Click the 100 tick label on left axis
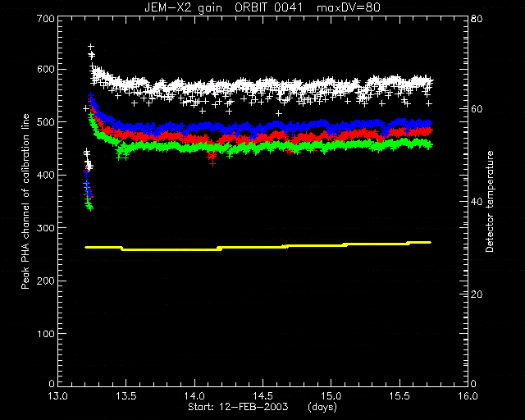 pyautogui.click(x=46, y=334)
